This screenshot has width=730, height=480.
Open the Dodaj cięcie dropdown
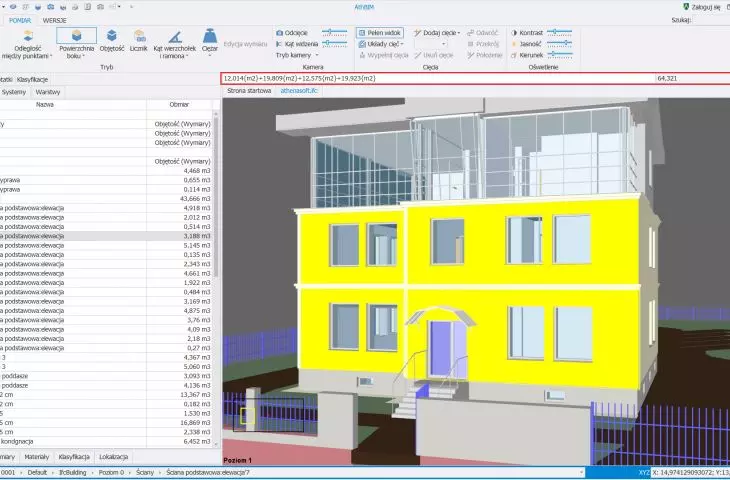coord(437,33)
